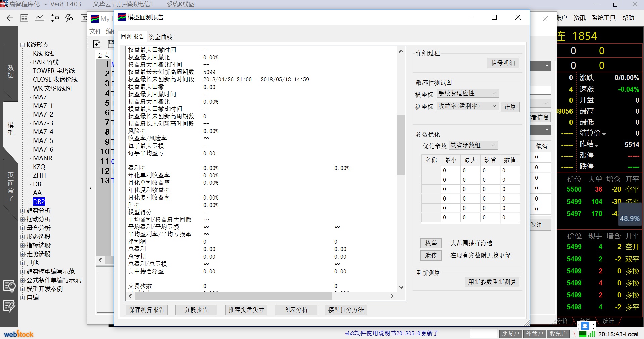
Task: Open the quote list table icon
Action: [x=24, y=18]
